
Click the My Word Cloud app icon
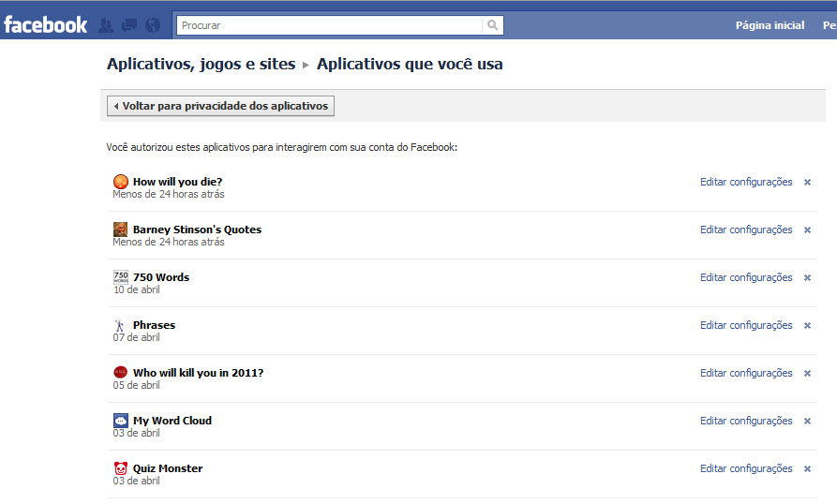click(121, 421)
